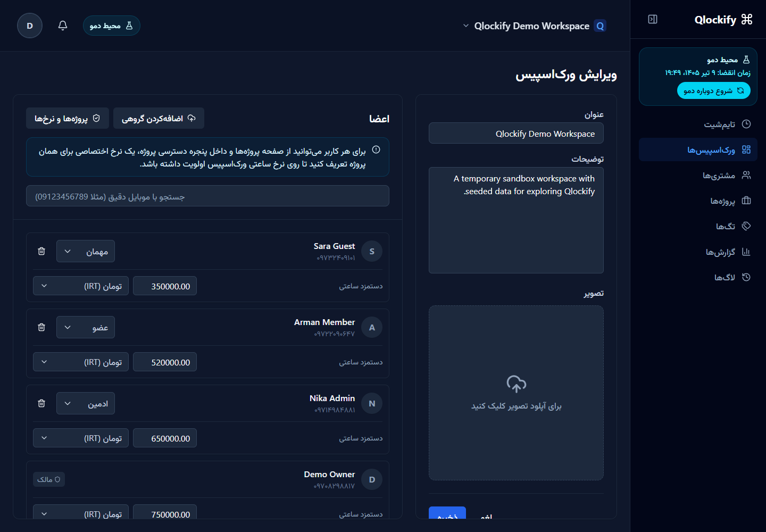Click the محیط دمو badge in header
Viewport: 766px width, 532px height.
112,26
